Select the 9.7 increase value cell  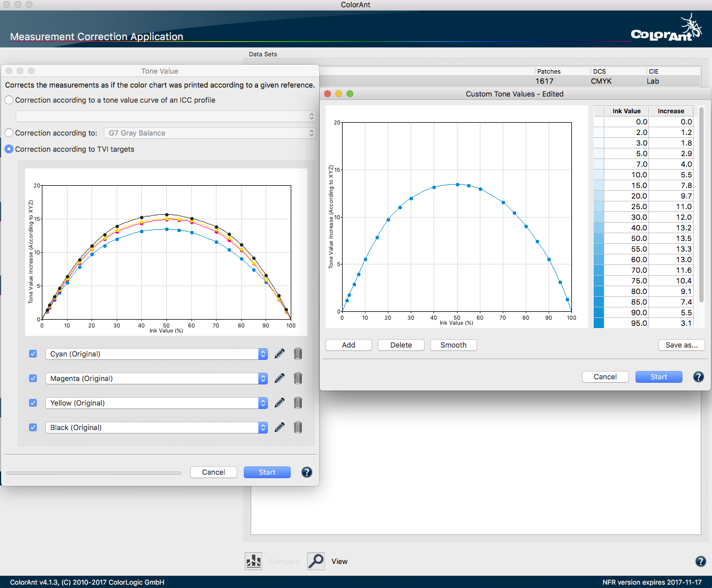click(671, 196)
